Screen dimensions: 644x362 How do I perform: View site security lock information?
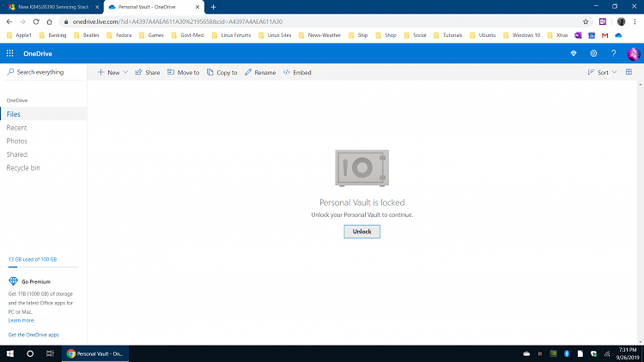66,21
